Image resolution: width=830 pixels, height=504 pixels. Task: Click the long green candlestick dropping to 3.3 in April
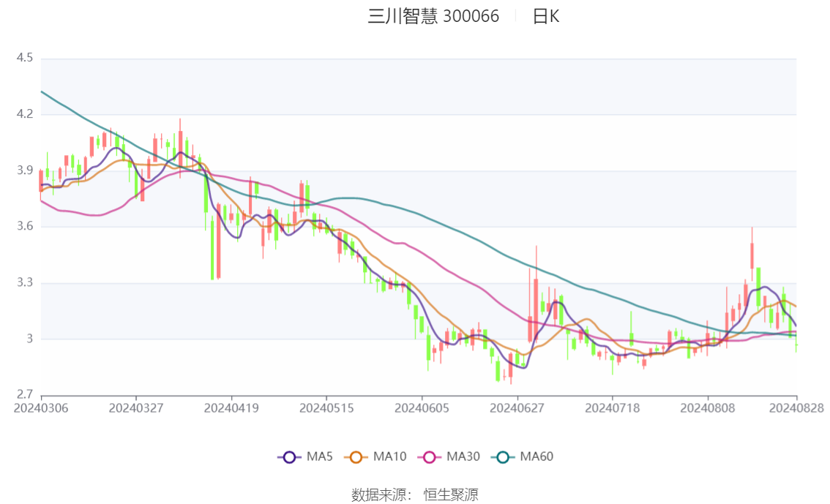click(212, 249)
